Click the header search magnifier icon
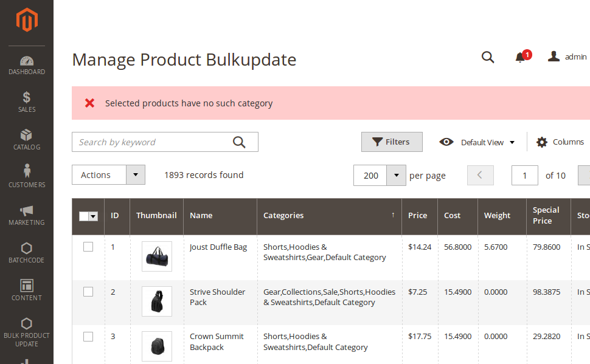The height and width of the screenshot is (364, 590). coord(488,57)
